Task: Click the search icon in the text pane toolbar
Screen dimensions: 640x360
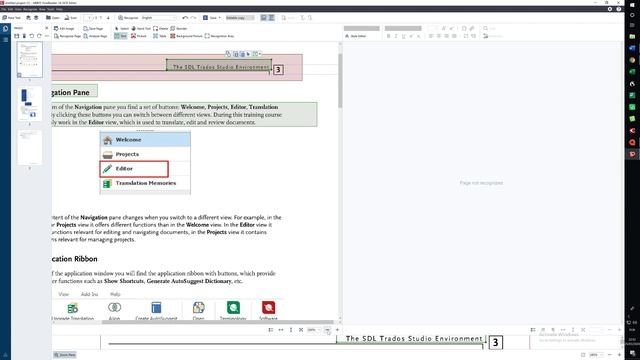Action: (486, 29)
